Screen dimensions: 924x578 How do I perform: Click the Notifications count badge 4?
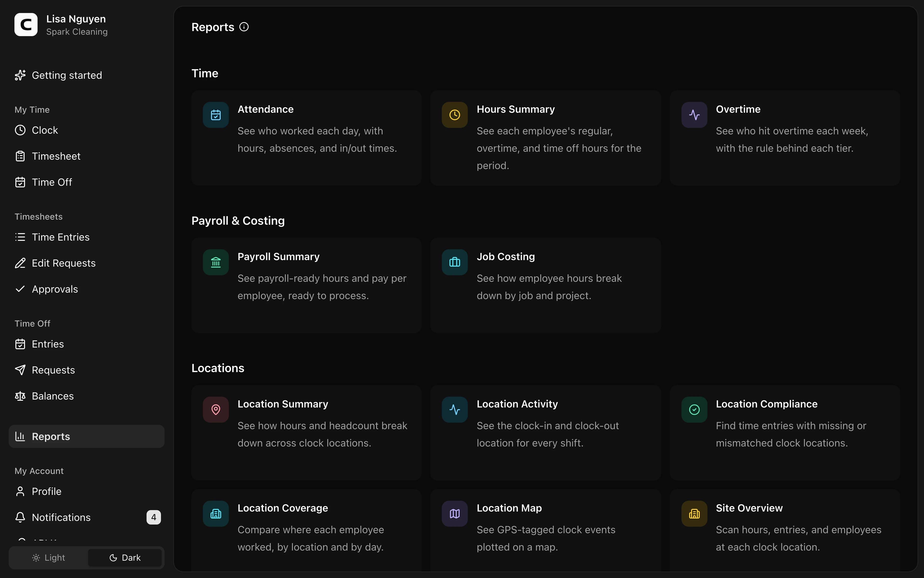tap(154, 517)
